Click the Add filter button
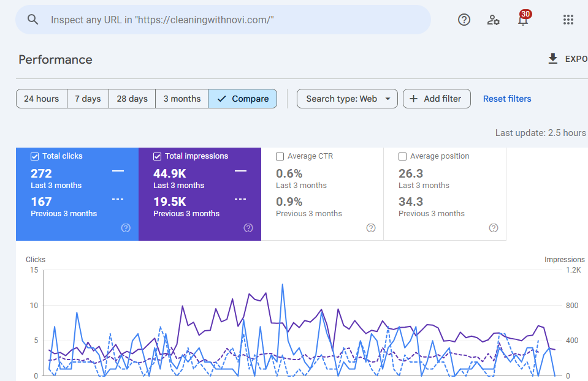The image size is (588, 381). (437, 99)
